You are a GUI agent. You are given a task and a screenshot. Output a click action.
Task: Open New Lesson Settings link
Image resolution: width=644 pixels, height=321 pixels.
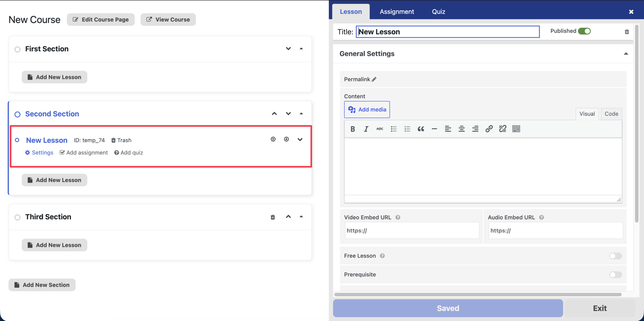point(39,153)
